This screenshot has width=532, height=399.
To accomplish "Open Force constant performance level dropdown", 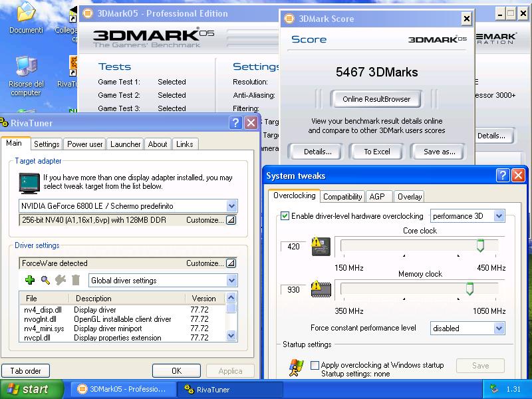I will (x=499, y=329).
